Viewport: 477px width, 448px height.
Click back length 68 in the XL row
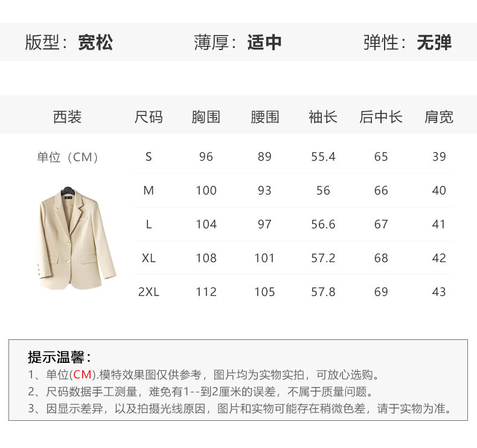pos(381,258)
